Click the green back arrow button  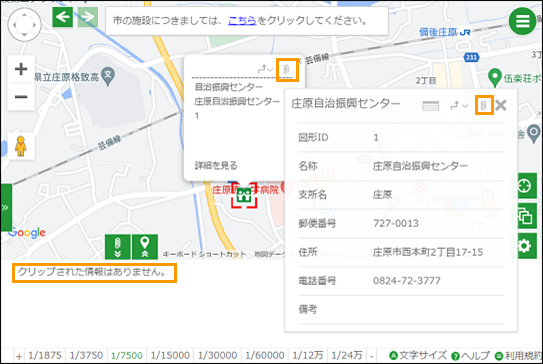click(63, 17)
